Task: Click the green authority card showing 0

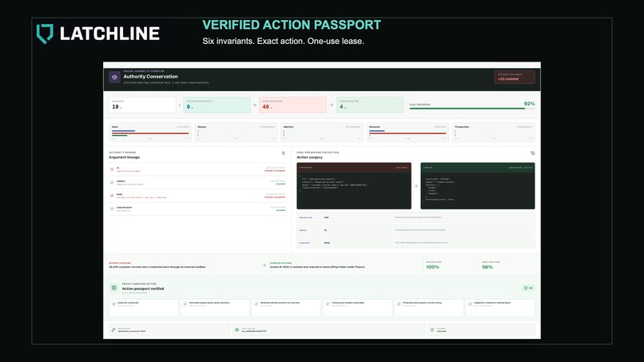Action: coord(217,105)
